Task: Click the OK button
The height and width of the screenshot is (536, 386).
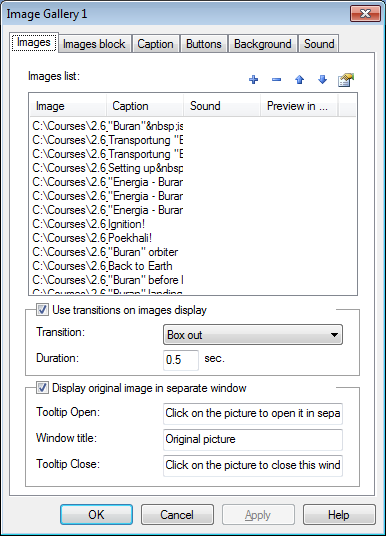Action: click(x=96, y=514)
